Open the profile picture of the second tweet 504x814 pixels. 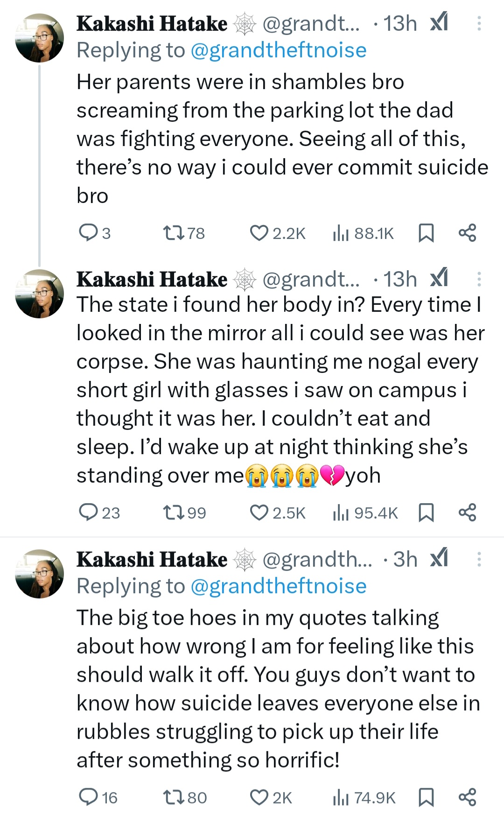coord(40,294)
